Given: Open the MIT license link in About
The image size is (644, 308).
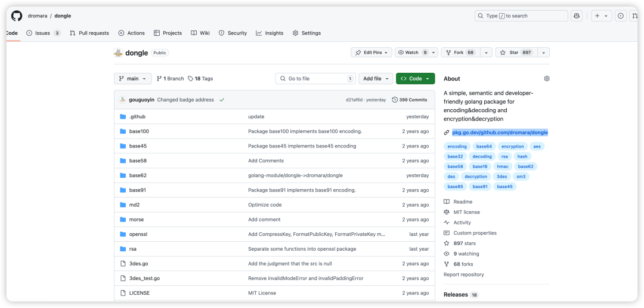Looking at the screenshot, I should tap(462, 212).
